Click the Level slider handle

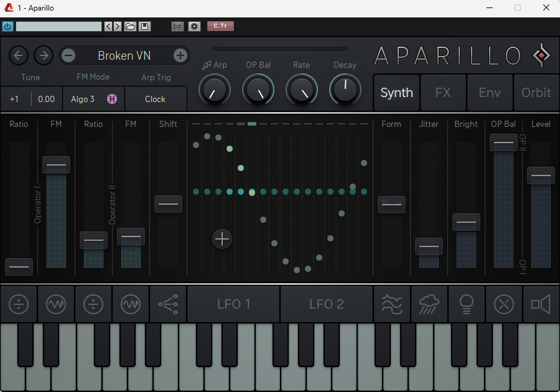tap(541, 175)
